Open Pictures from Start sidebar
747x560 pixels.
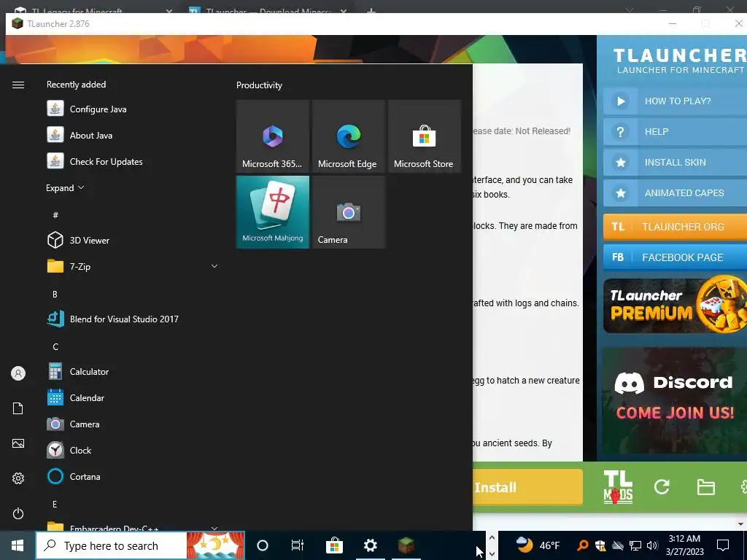pos(18,443)
